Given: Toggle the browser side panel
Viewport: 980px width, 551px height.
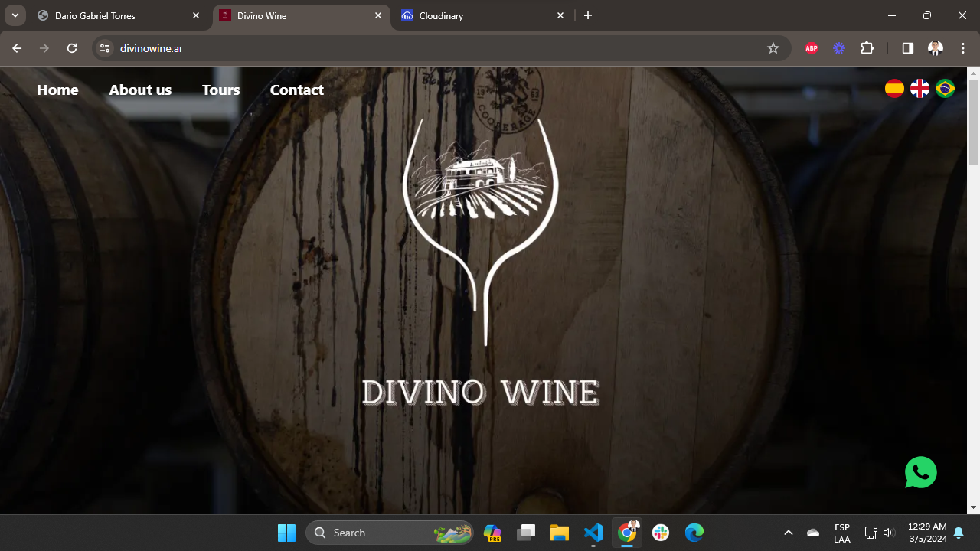Looking at the screenshot, I should (907, 48).
